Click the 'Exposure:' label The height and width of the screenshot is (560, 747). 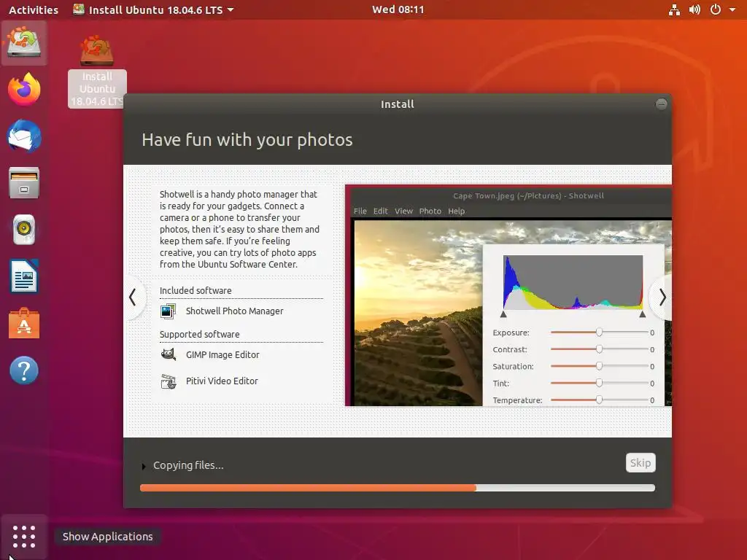point(511,332)
